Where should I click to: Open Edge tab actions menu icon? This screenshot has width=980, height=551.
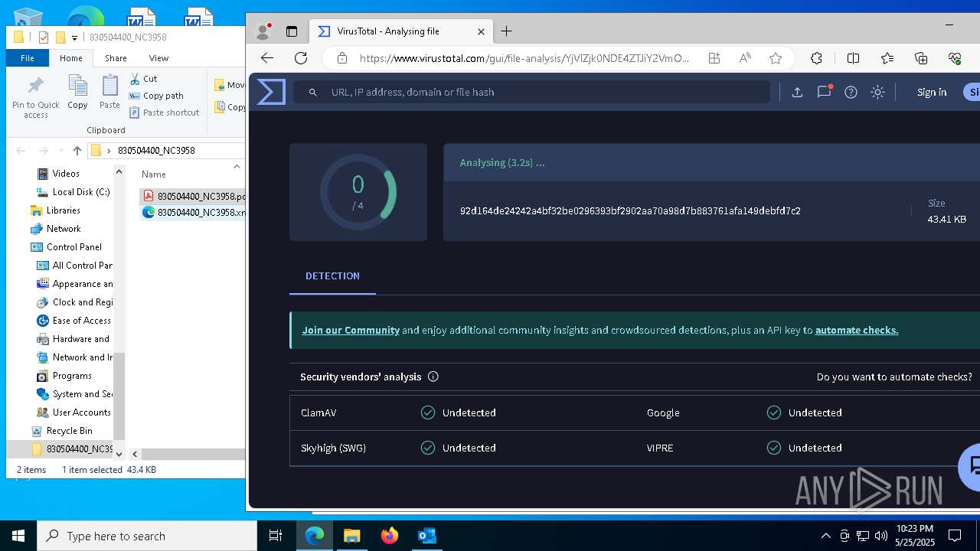292,31
